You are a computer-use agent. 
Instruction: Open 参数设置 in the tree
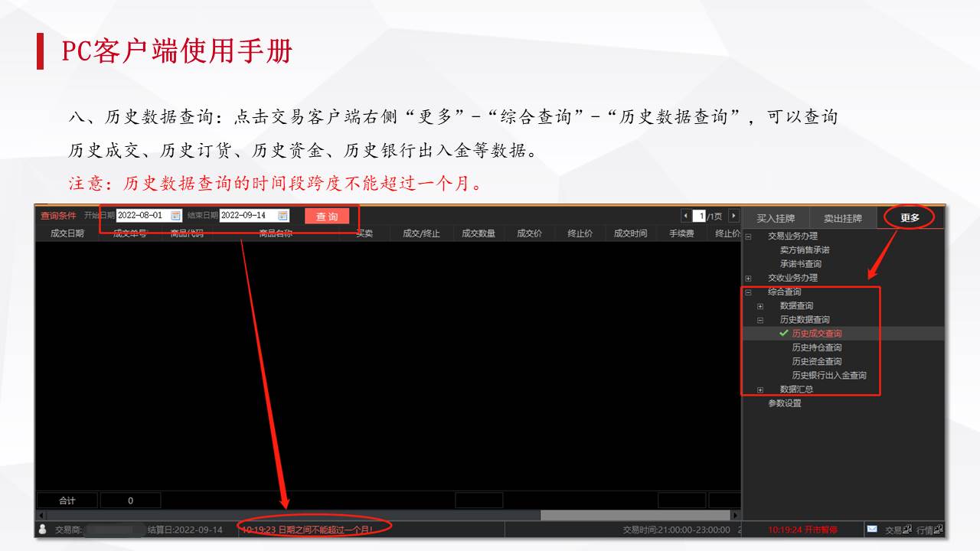(x=785, y=403)
